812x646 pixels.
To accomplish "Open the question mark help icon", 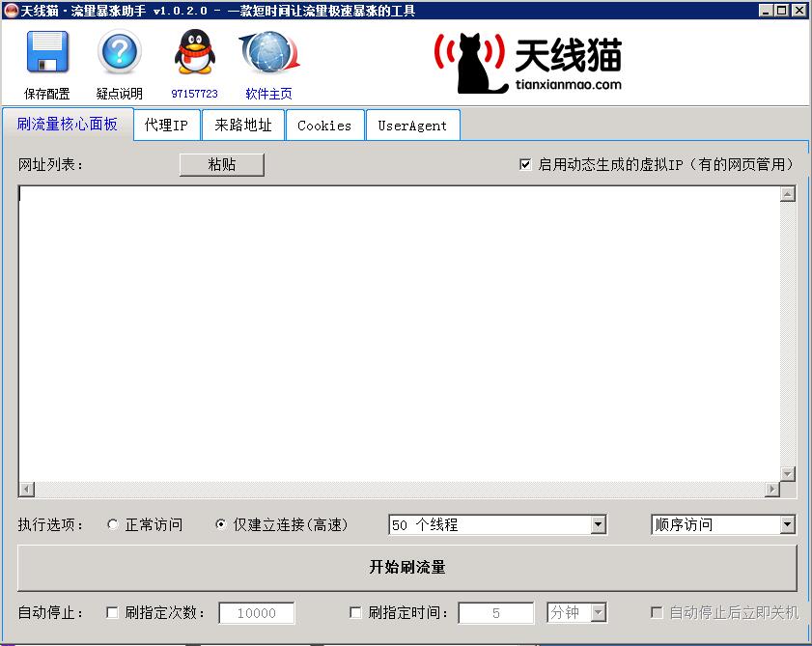I will [120, 52].
